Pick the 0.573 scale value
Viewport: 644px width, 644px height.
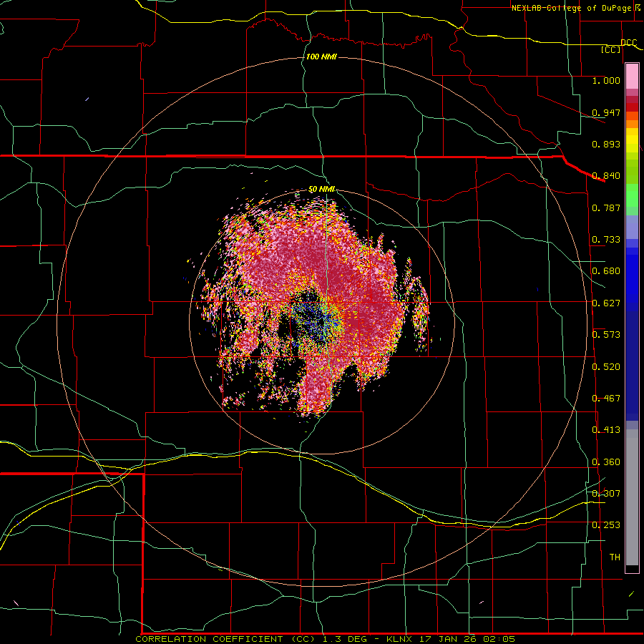606,335
